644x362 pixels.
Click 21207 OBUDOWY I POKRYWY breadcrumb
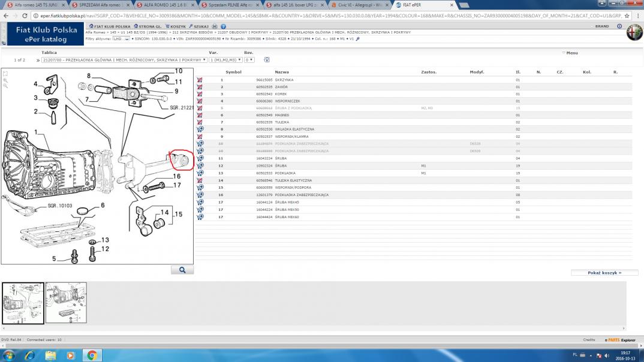click(243, 32)
